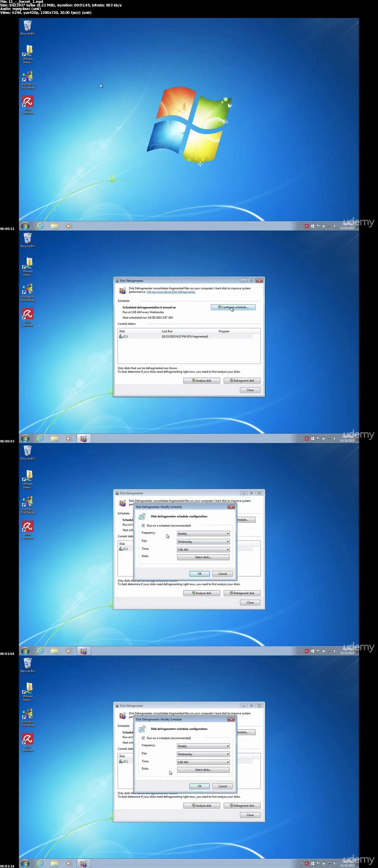Click Select disks in the 00:01:04 frame

[203, 557]
